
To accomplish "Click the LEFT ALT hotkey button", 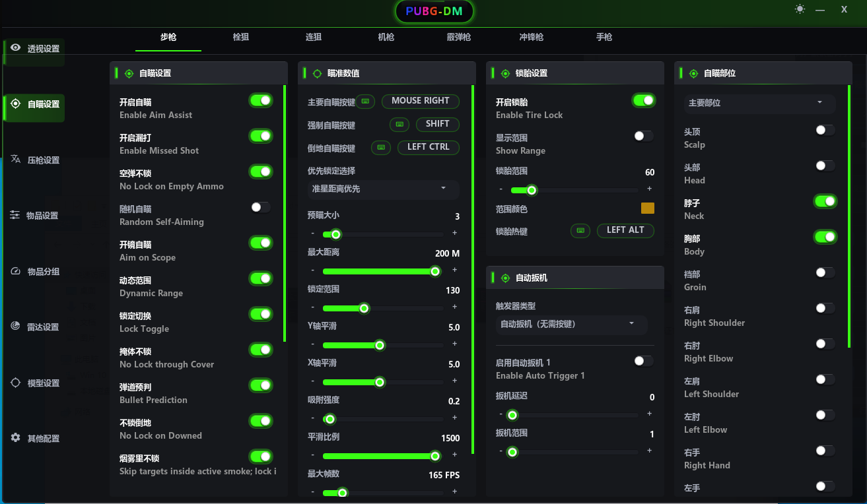I will 625,230.
